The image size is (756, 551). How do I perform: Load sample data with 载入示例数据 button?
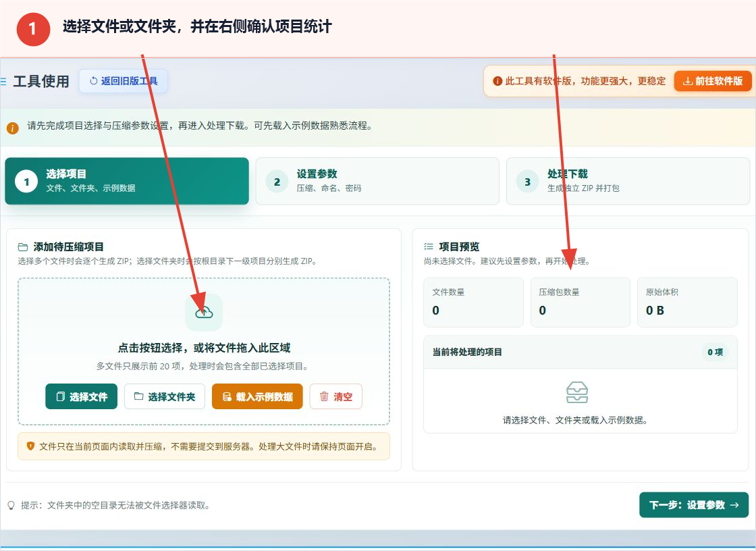click(x=257, y=396)
